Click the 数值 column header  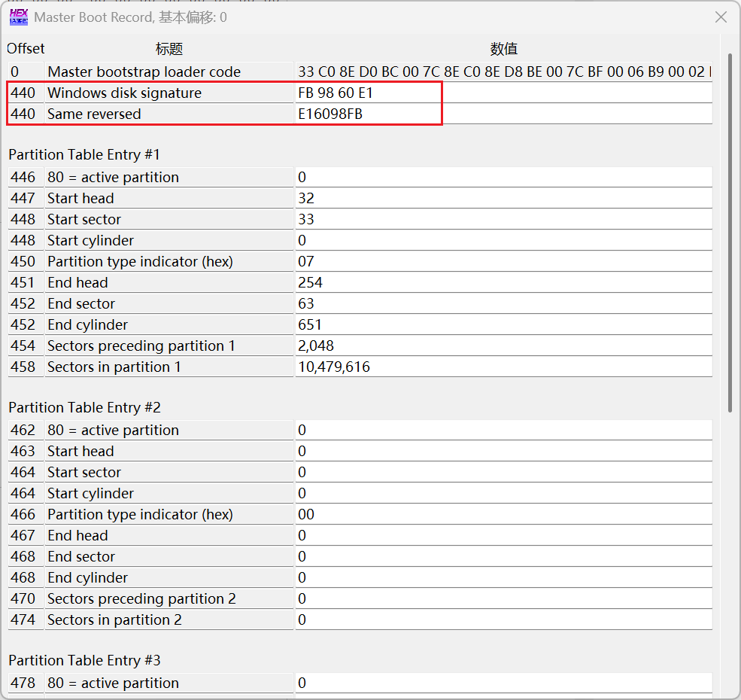point(503,49)
